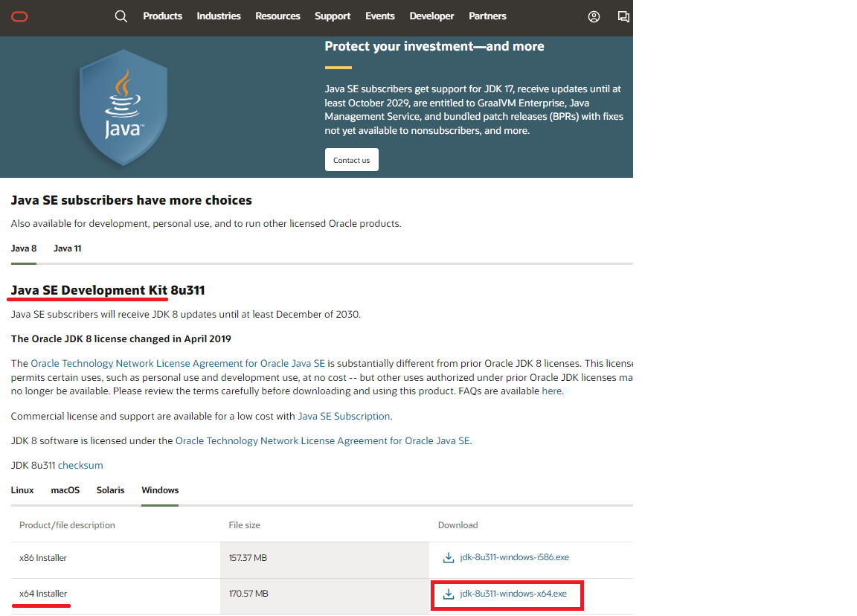
Task: Open the Developer menu
Action: pyautogui.click(x=431, y=16)
